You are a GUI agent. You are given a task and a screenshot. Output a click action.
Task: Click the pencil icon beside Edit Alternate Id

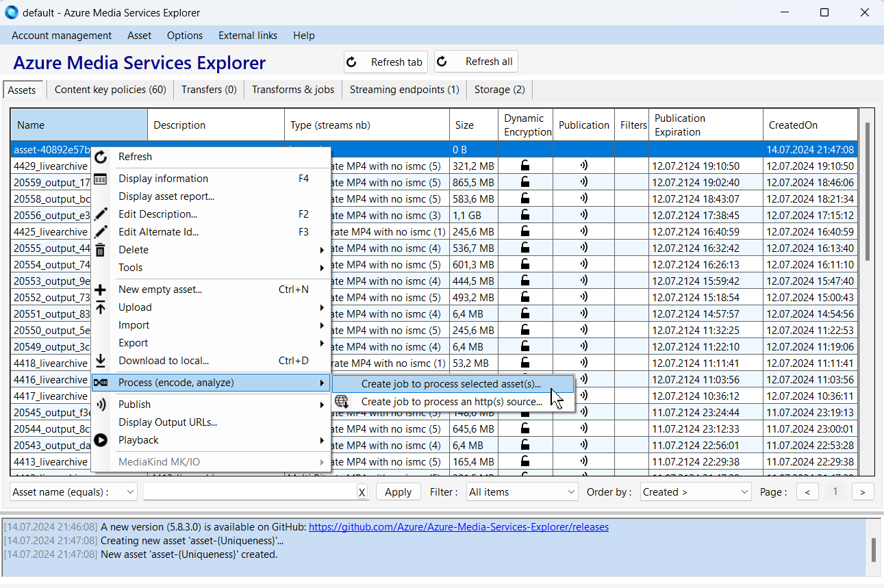pos(101,233)
